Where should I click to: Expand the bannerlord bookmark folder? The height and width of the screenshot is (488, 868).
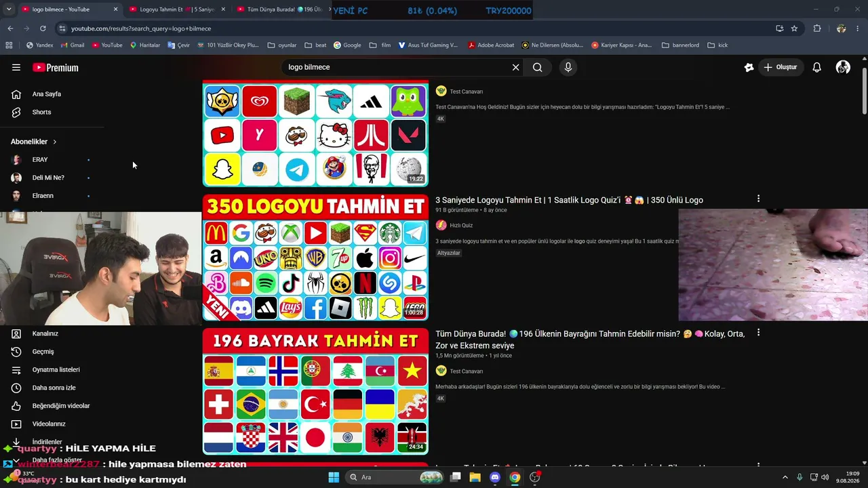point(679,45)
